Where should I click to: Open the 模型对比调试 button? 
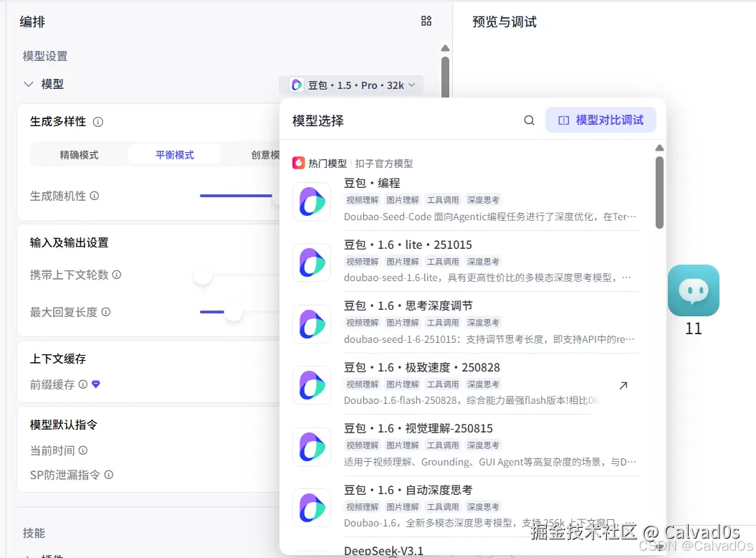(x=601, y=120)
